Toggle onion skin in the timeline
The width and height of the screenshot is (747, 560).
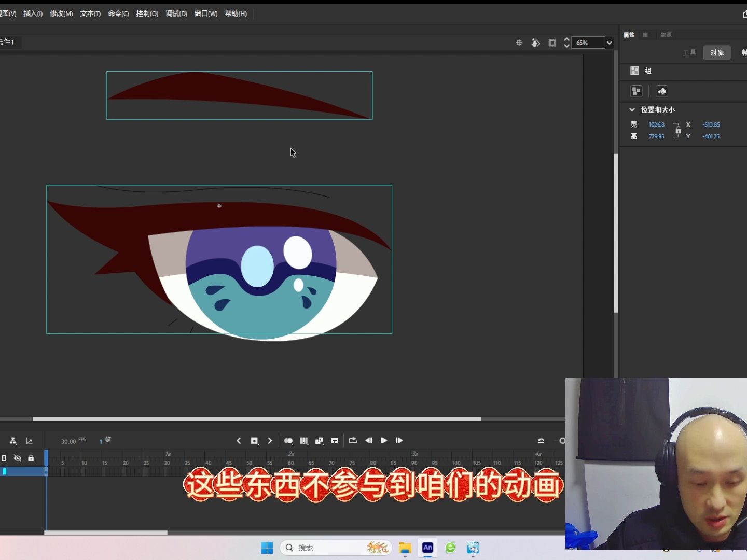288,441
